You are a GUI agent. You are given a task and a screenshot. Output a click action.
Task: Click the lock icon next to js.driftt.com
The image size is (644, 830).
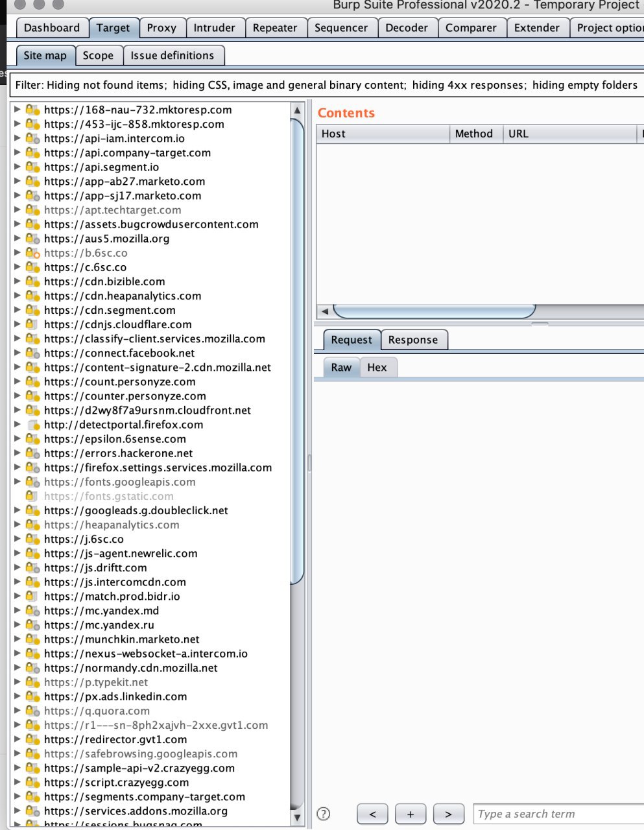(32, 567)
